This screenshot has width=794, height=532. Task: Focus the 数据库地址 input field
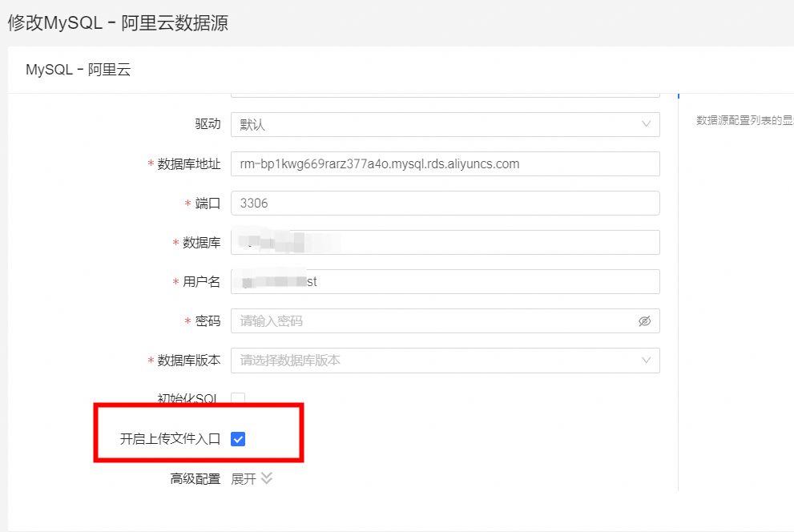click(x=445, y=163)
